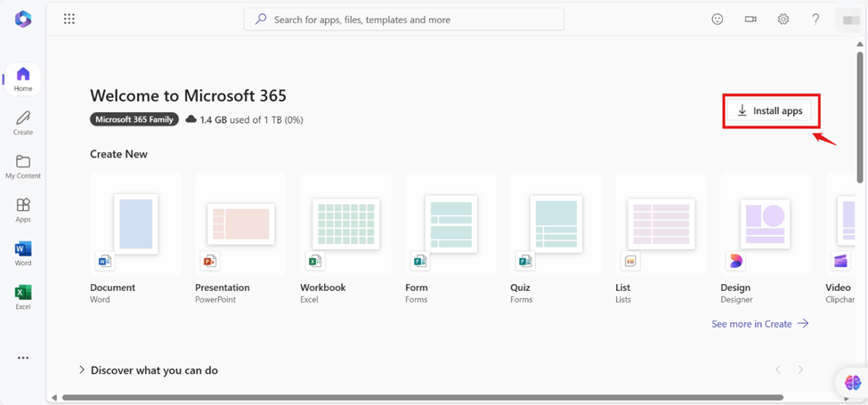The image size is (868, 405).
Task: Click the storage used text 1.4 GB
Action: 251,119
